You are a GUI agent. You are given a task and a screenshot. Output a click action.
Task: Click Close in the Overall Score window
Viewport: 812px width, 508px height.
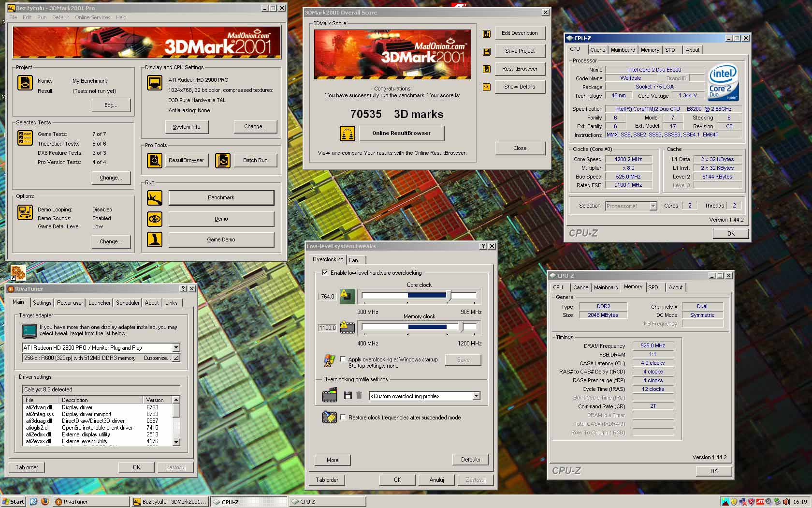pos(520,148)
